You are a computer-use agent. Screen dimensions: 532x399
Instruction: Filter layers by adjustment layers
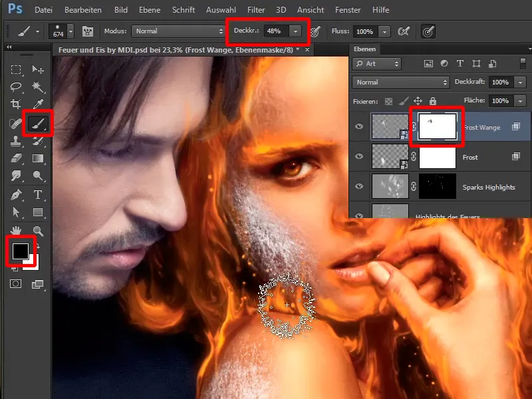click(444, 63)
